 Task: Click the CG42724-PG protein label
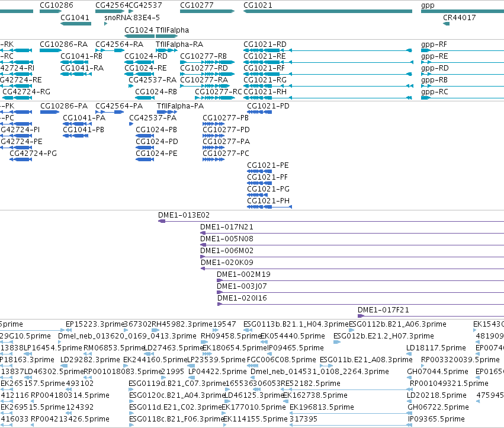tap(33, 154)
